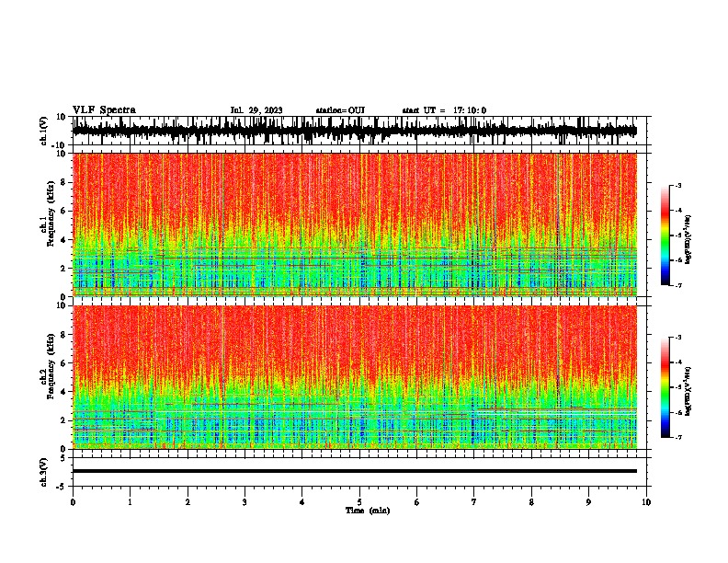Click the "7" minute tick on time axis
728x563 pixels.
point(474,502)
